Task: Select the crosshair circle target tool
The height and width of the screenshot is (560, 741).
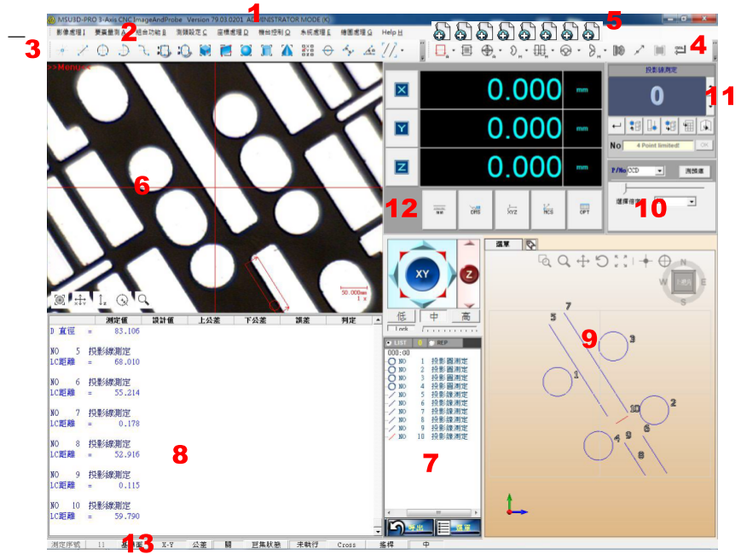Action: point(487,50)
